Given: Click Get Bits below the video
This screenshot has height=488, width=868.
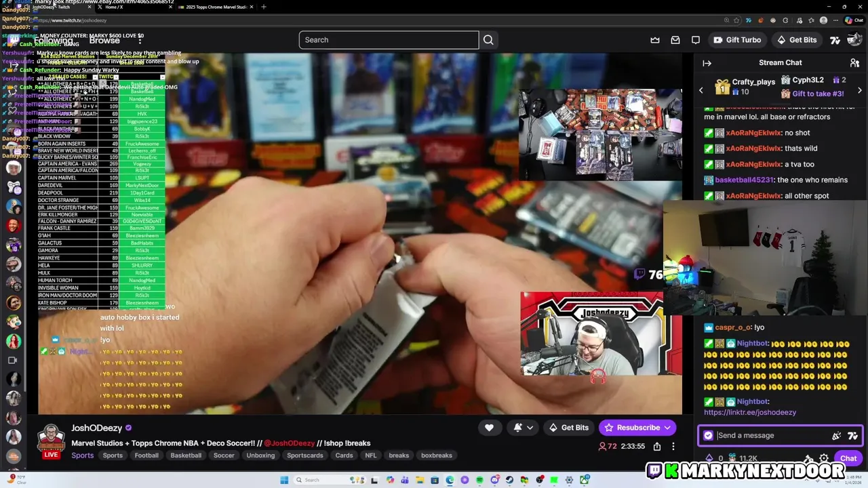Looking at the screenshot, I should click(569, 428).
